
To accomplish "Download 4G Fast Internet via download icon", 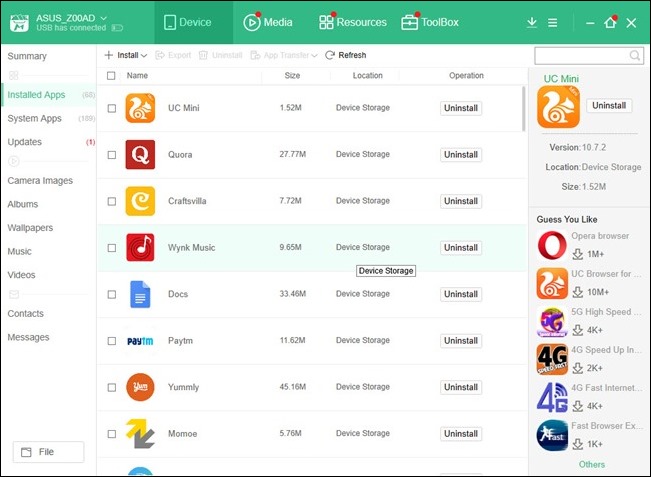I will point(578,406).
